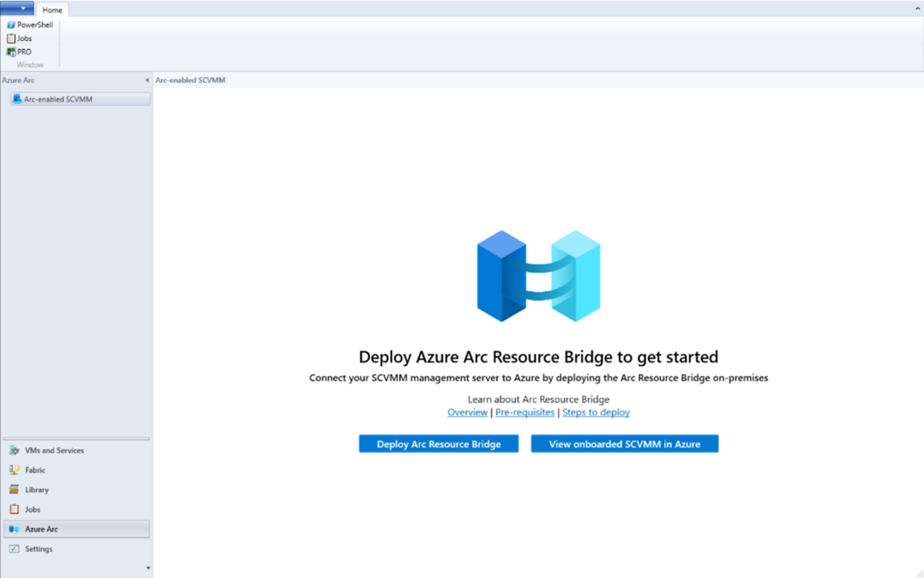Open the Pre-requisites link
The image size is (924, 578).
(x=524, y=412)
